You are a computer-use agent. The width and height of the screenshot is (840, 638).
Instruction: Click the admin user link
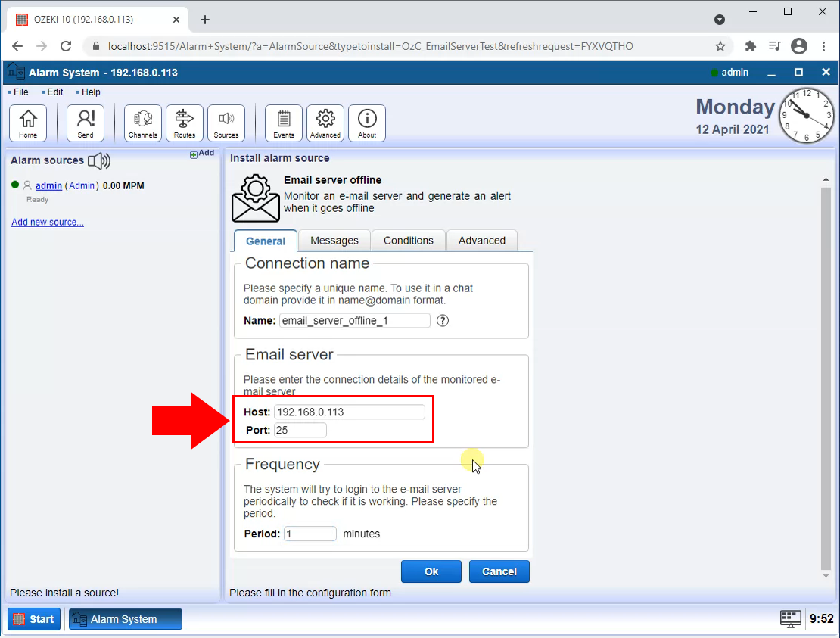tap(48, 185)
